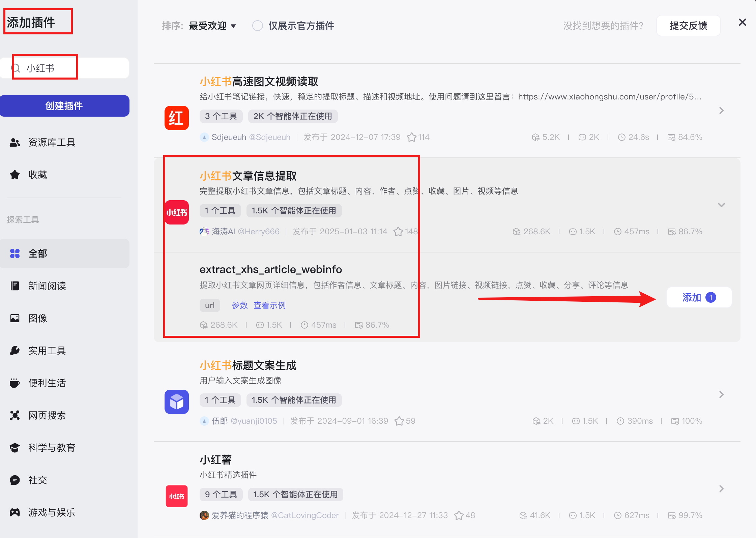Viewport: 756px width, 538px height.
Task: Expand details of 小红薯 plugin
Action: pyautogui.click(x=721, y=488)
